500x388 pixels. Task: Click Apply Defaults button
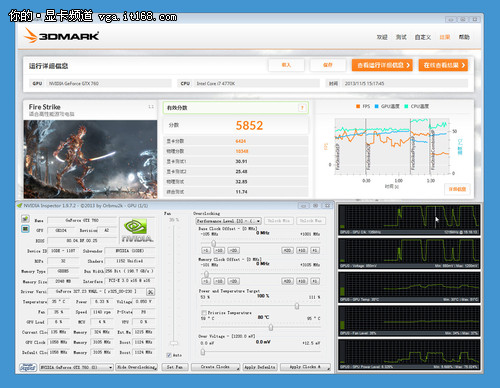point(260,367)
